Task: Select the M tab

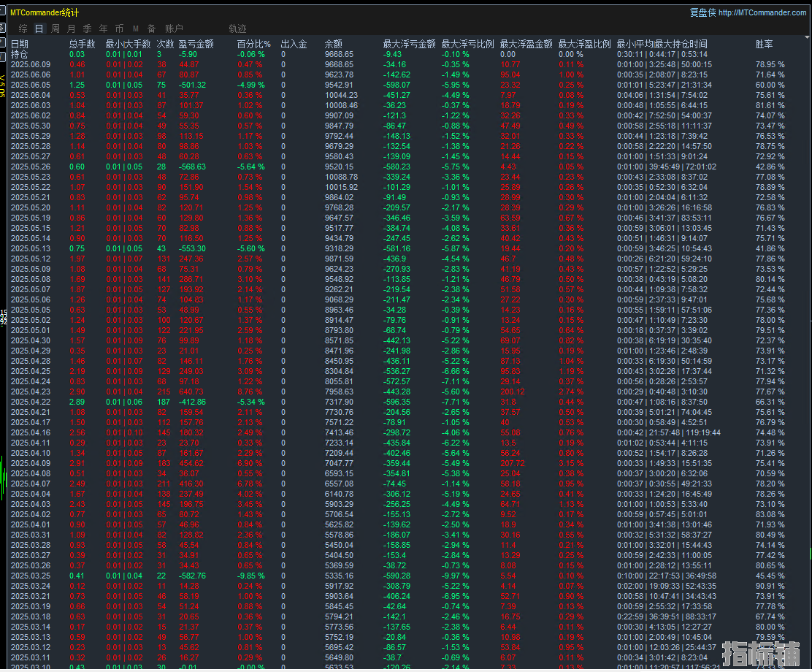Action: (136, 28)
